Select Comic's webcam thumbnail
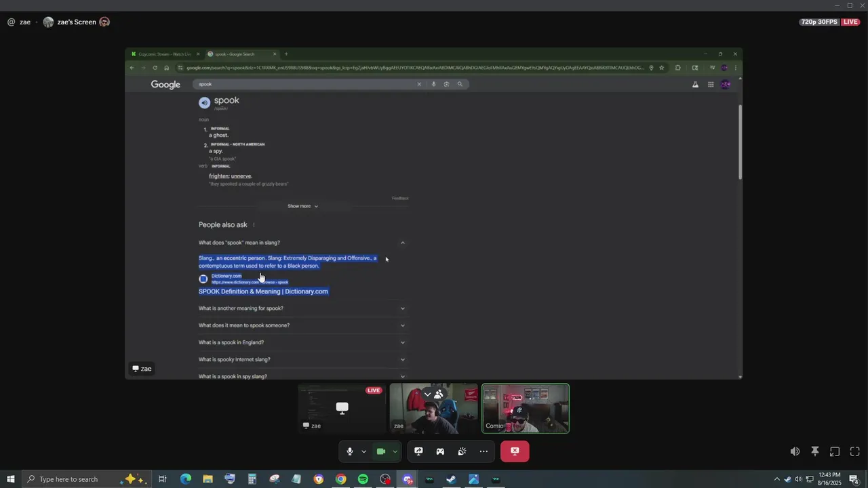The height and width of the screenshot is (488, 868). point(526,409)
